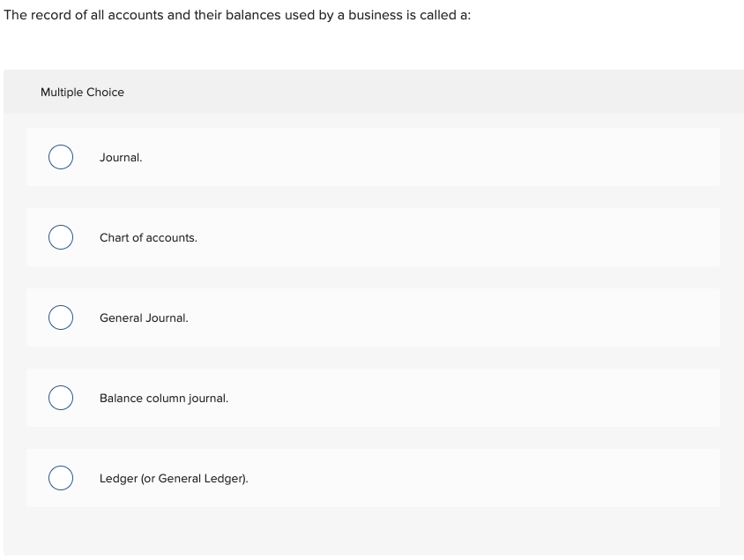This screenshot has height=560, width=744.
Task: Click the Ledger (or General Ledger) answer text
Action: 175,478
